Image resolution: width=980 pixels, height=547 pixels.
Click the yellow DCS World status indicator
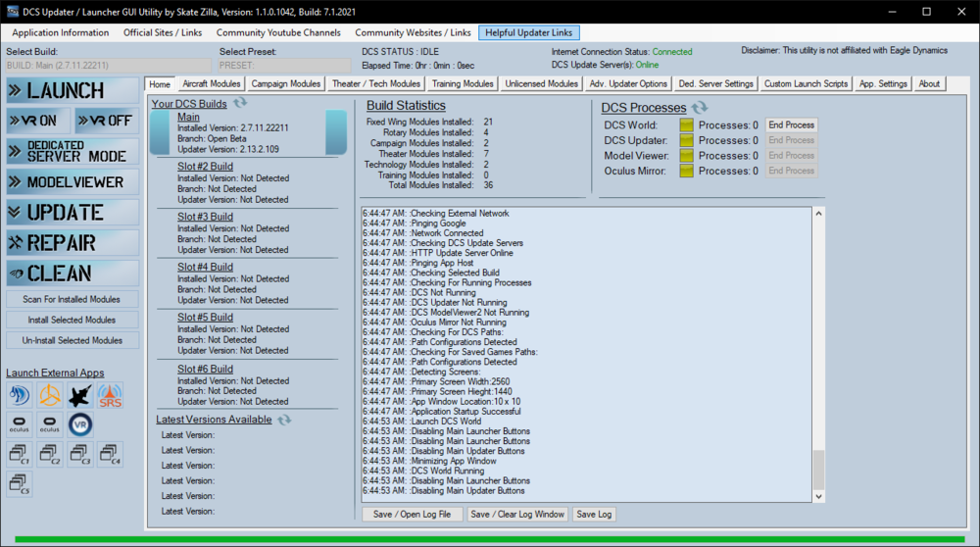(686, 125)
